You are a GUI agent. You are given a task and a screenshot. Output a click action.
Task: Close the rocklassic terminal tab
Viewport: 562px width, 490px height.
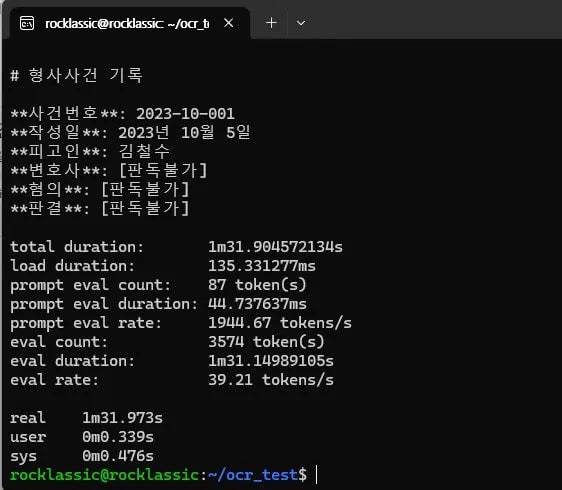coord(228,23)
